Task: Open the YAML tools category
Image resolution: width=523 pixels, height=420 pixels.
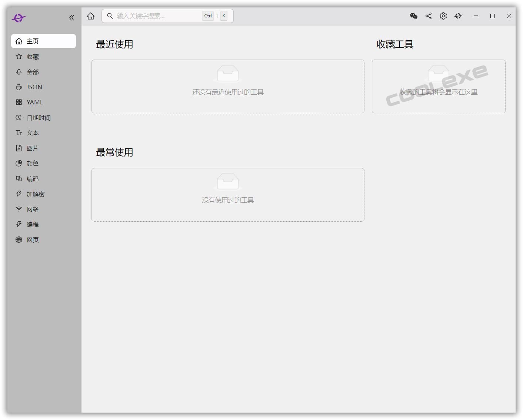Action: pyautogui.click(x=34, y=102)
